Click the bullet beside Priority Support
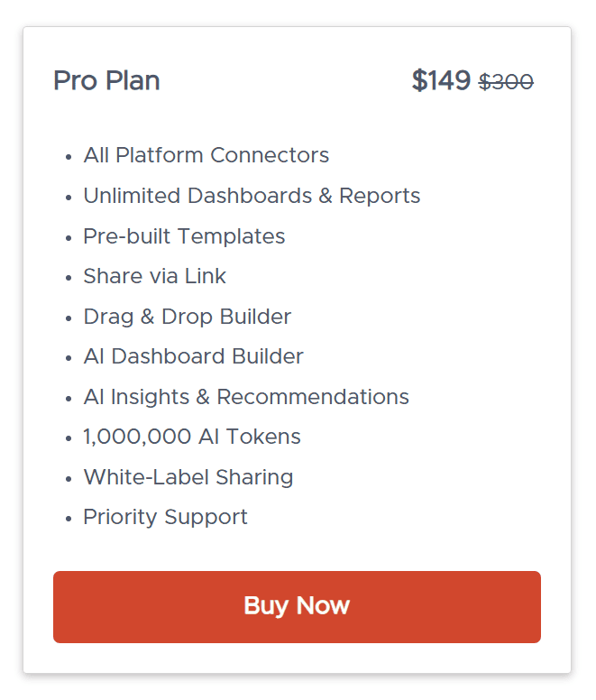Viewport: 596px width, 700px height. point(69,519)
